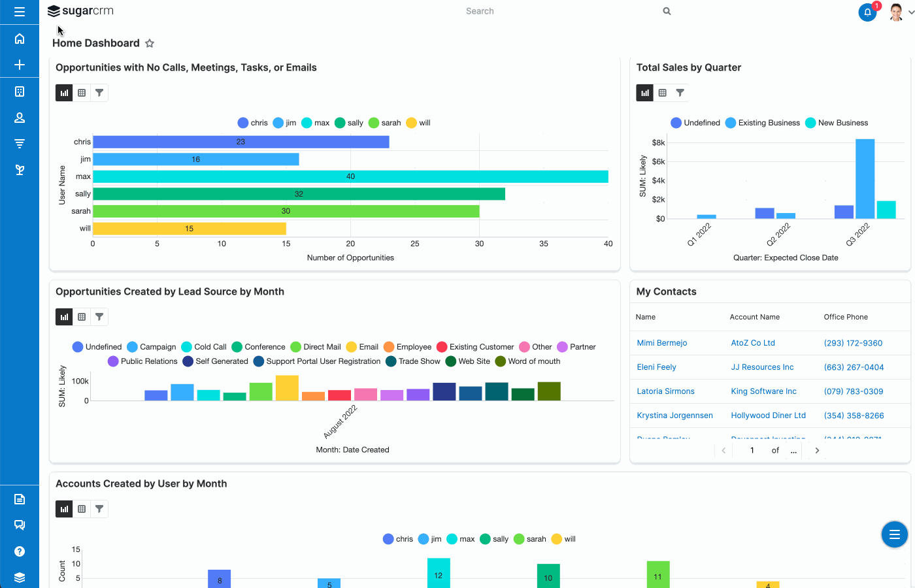Expand user profile menu arrow
Viewport: 915px width, 588px height.
911,12
